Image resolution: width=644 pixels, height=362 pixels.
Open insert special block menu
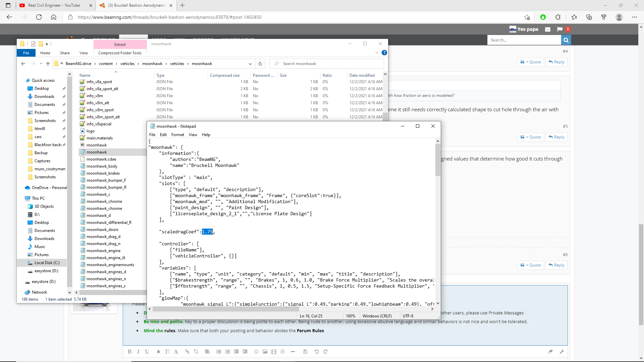[x=282, y=352]
